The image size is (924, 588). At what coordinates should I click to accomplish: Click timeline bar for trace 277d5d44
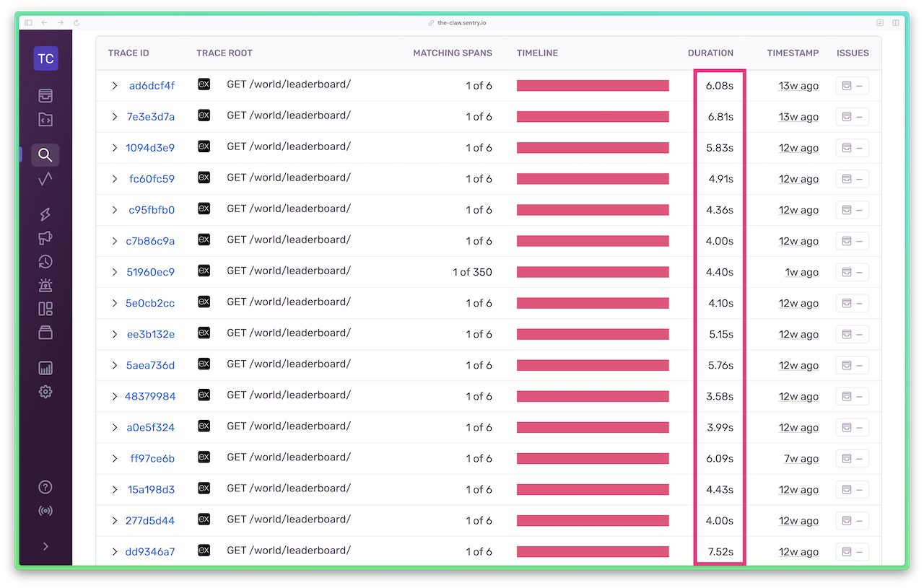coord(593,520)
